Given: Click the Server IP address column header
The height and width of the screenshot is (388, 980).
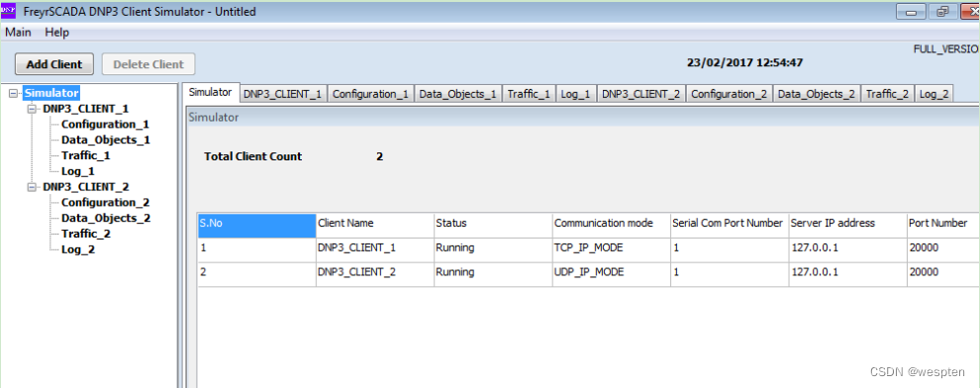Looking at the screenshot, I should click(847, 225).
